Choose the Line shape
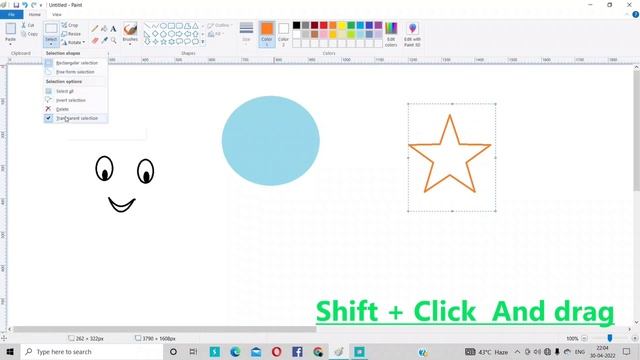Image resolution: width=640 pixels, height=360 pixels. [147, 26]
